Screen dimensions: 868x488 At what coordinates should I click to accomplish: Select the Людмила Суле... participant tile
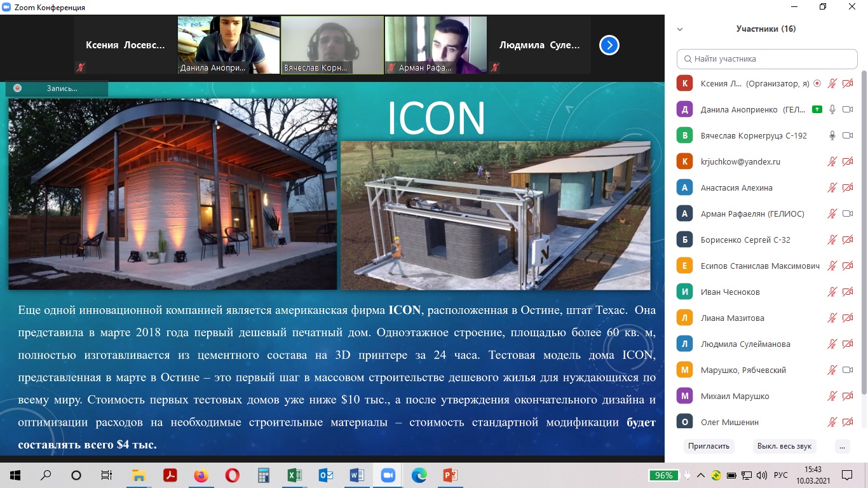539,45
